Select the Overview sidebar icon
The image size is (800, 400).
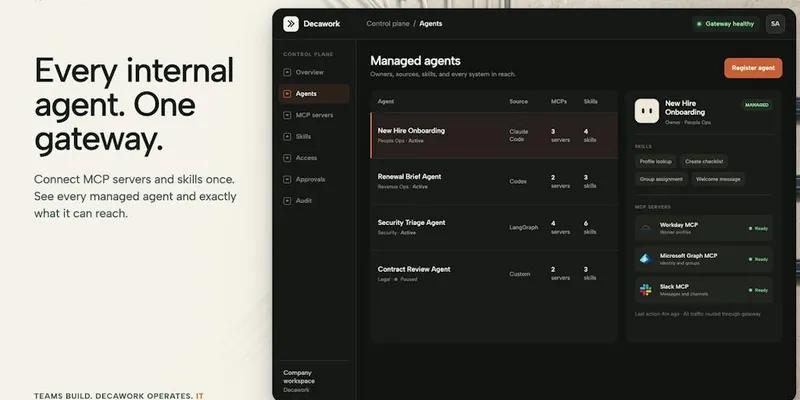click(287, 72)
